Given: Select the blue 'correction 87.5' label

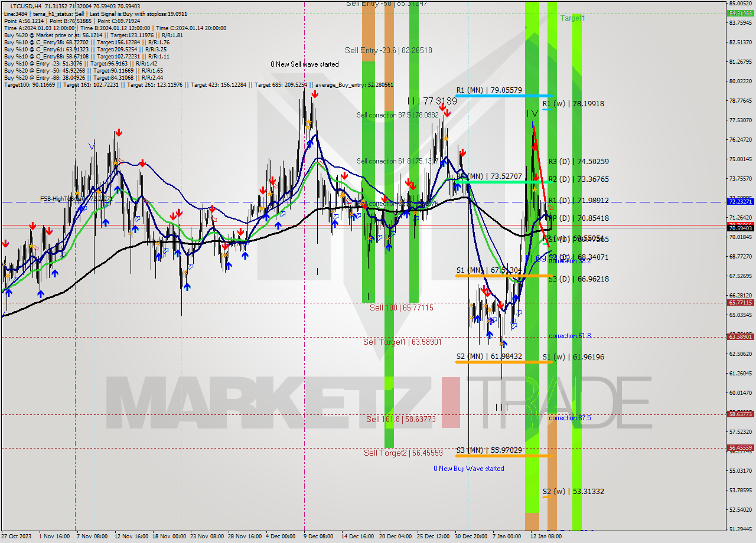Looking at the screenshot, I should 569,418.
